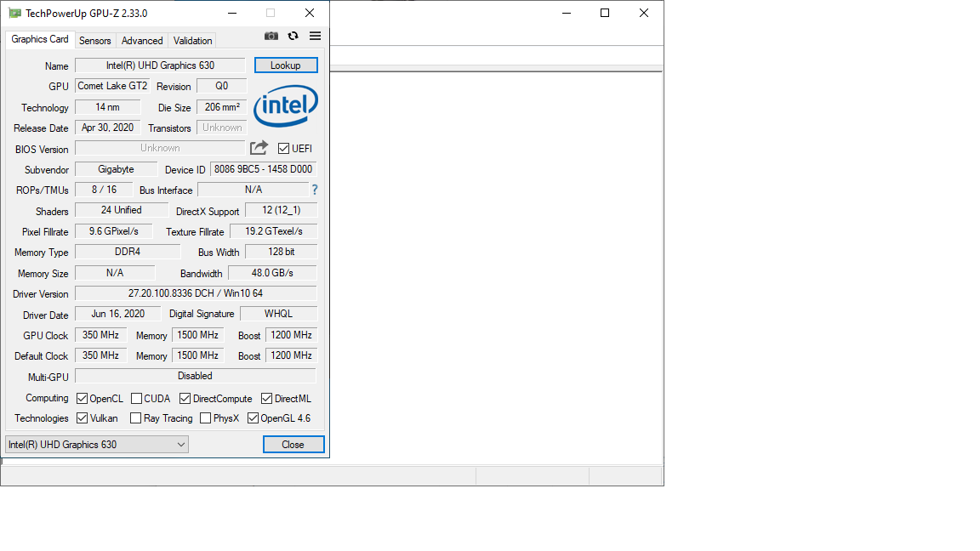The width and height of the screenshot is (980, 551).
Task: Close the background window
Action: pos(644,13)
